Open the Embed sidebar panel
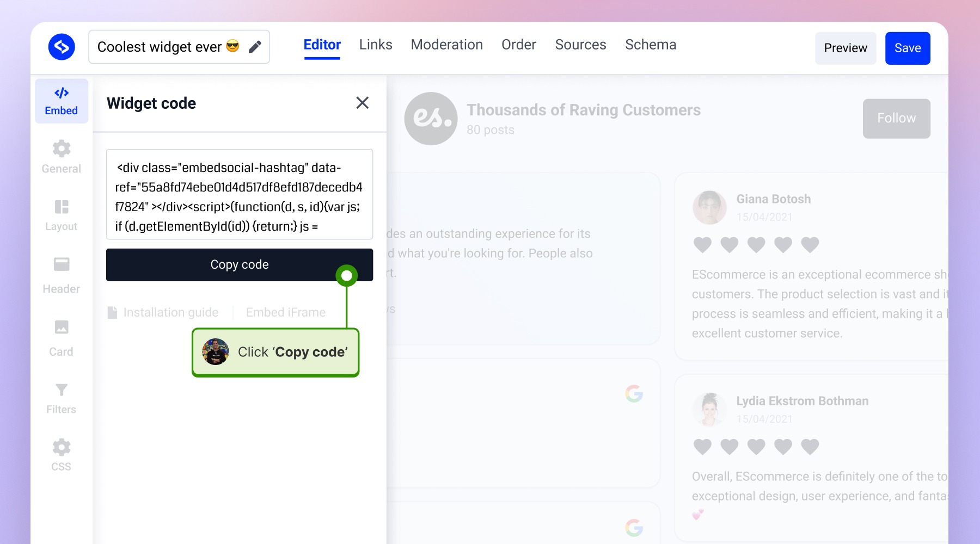The height and width of the screenshot is (544, 980). [x=62, y=101]
